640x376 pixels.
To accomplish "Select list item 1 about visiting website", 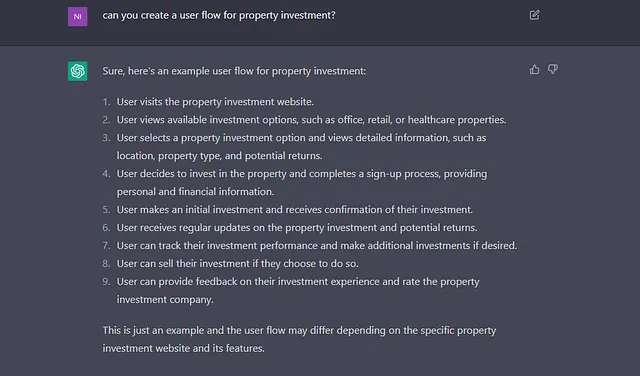I will [x=215, y=102].
